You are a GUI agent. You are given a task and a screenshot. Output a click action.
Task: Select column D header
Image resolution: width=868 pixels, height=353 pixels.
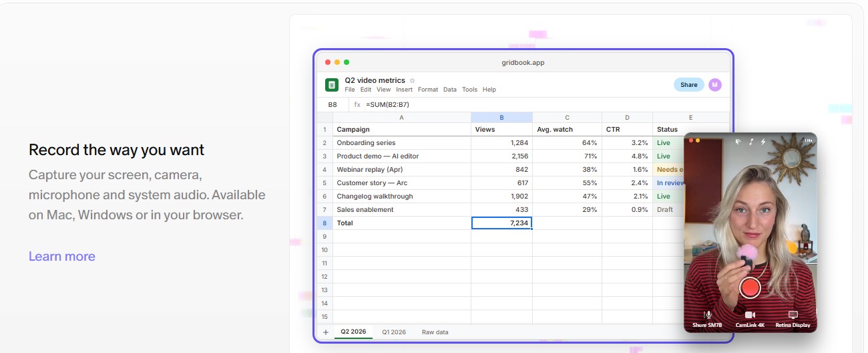(627, 118)
